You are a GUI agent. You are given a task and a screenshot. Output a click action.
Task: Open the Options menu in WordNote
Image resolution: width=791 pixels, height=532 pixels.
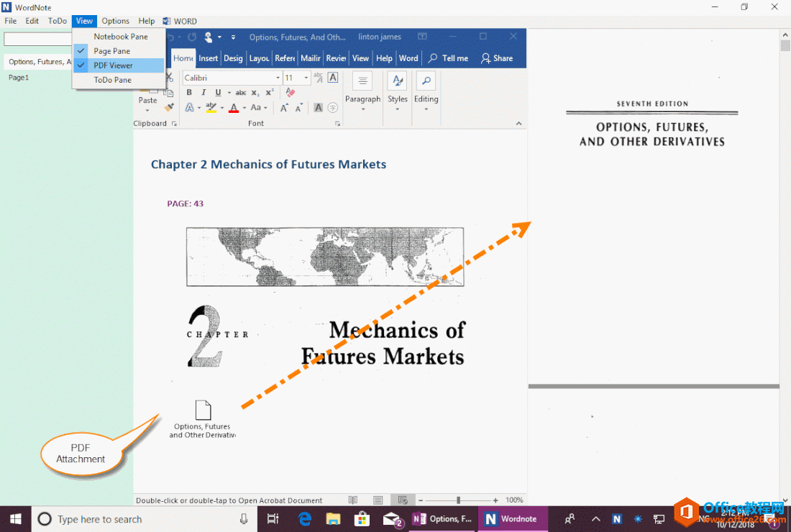tap(115, 21)
